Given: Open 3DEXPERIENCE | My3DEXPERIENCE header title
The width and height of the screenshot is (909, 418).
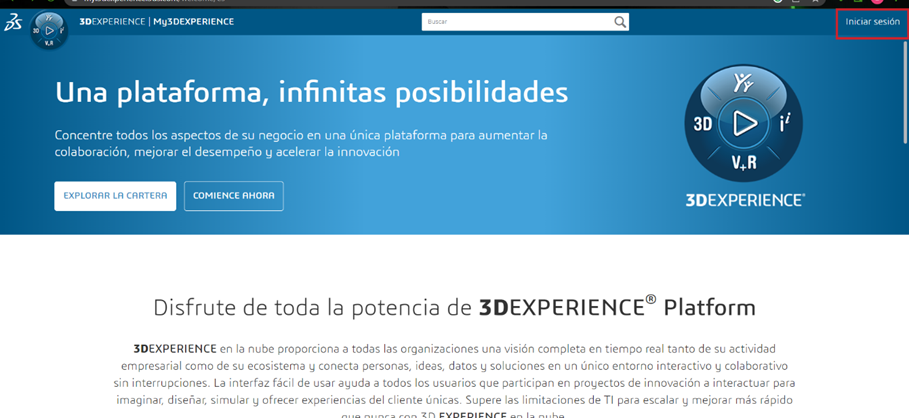Looking at the screenshot, I should [x=157, y=22].
